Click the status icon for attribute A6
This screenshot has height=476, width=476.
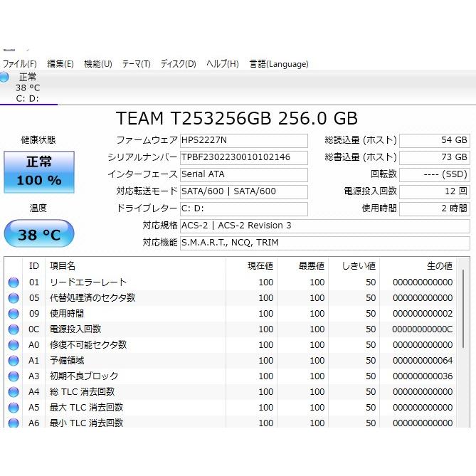click(14, 423)
